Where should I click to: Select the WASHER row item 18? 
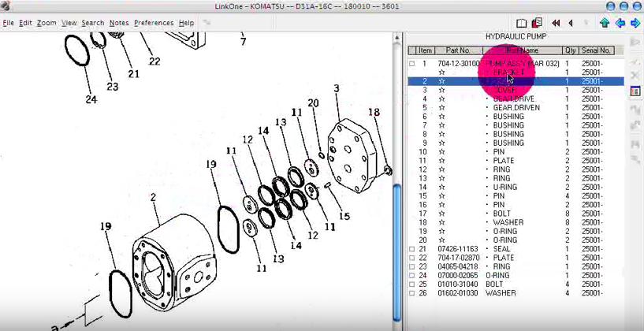pyautogui.click(x=516, y=222)
